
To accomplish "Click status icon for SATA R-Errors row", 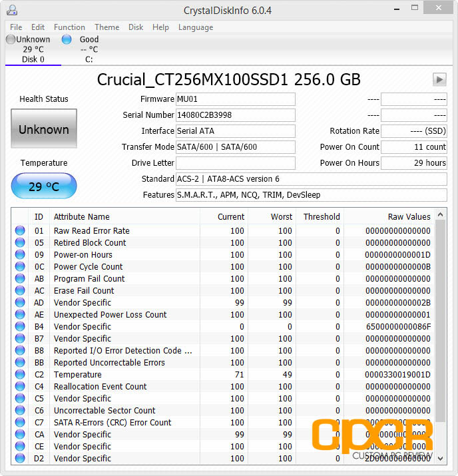I will [x=20, y=422].
